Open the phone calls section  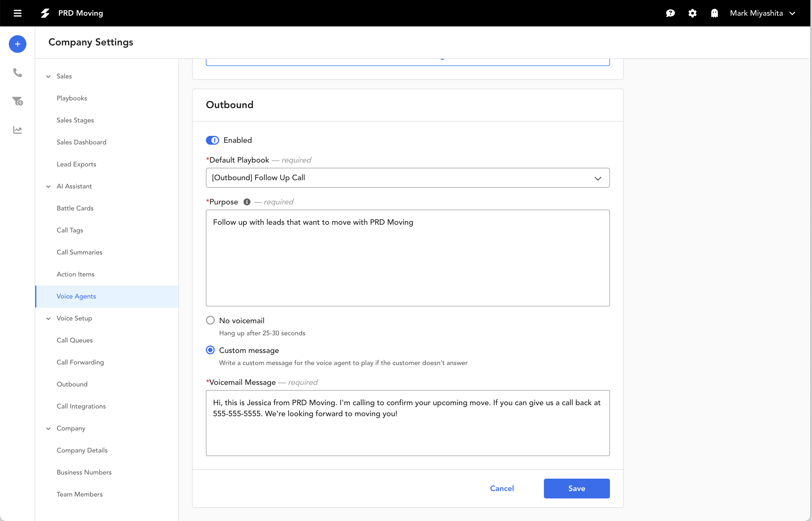pos(17,73)
